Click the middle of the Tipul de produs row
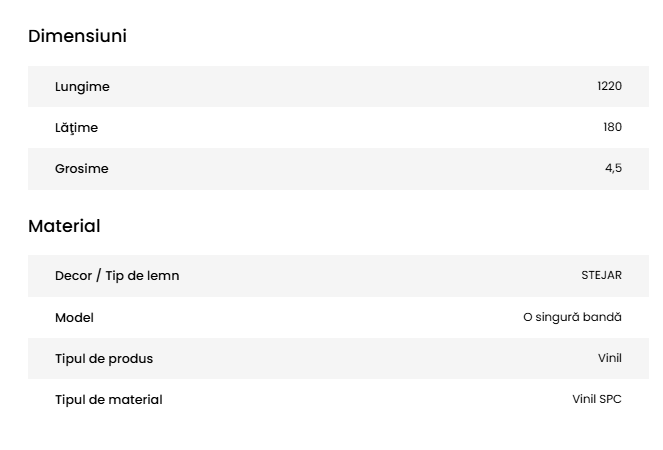The image size is (663, 450). (338, 359)
